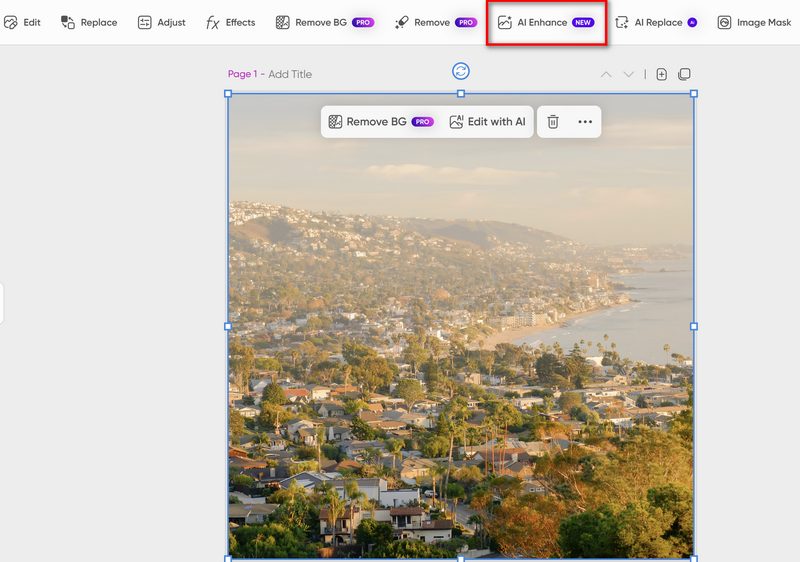Click the circular rotate icon above the image
The image size is (800, 562).
point(461,71)
